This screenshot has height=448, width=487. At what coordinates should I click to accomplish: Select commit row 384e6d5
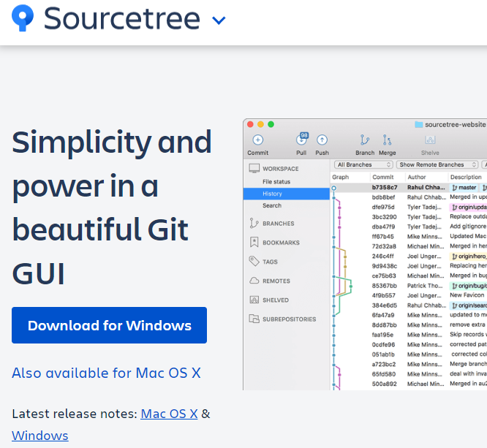click(x=409, y=305)
